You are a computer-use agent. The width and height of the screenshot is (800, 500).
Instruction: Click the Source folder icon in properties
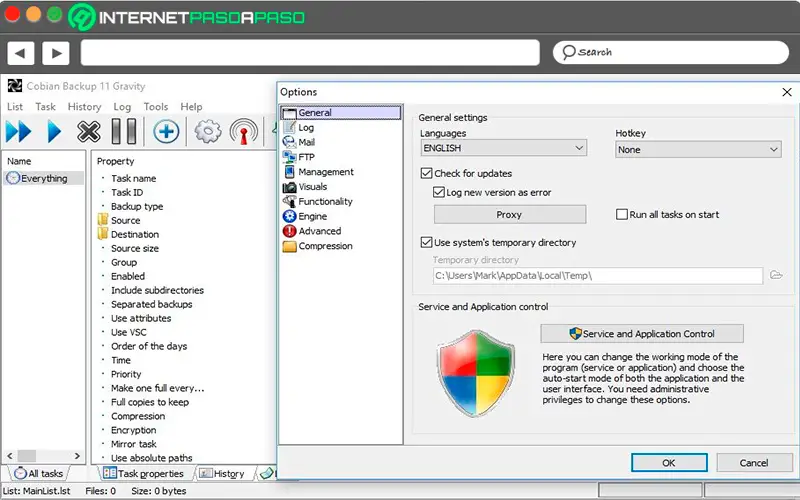[103, 220]
